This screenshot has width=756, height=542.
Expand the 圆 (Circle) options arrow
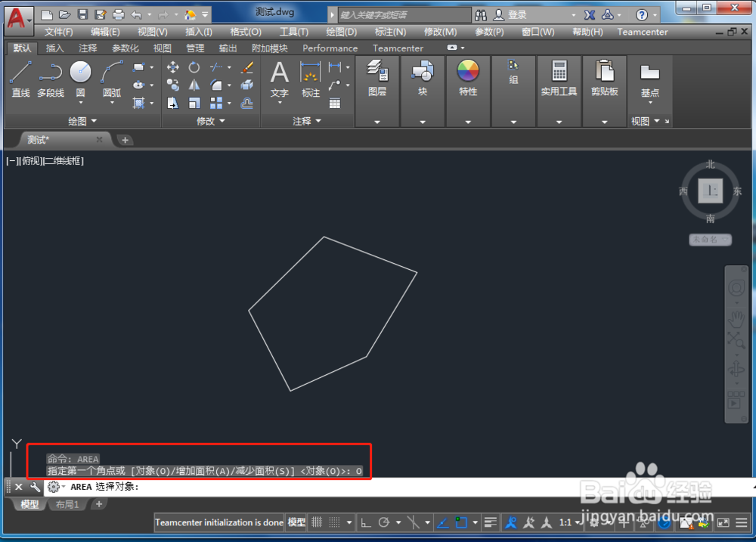(x=81, y=103)
